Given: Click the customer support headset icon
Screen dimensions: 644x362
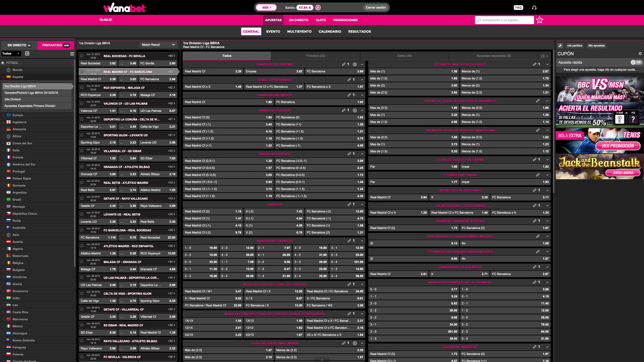Looking at the screenshot, I should [534, 8].
